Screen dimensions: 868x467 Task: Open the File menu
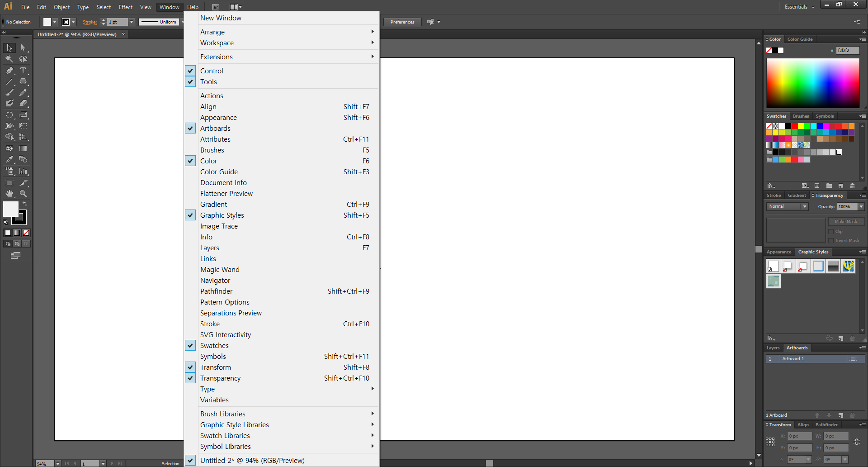point(25,7)
